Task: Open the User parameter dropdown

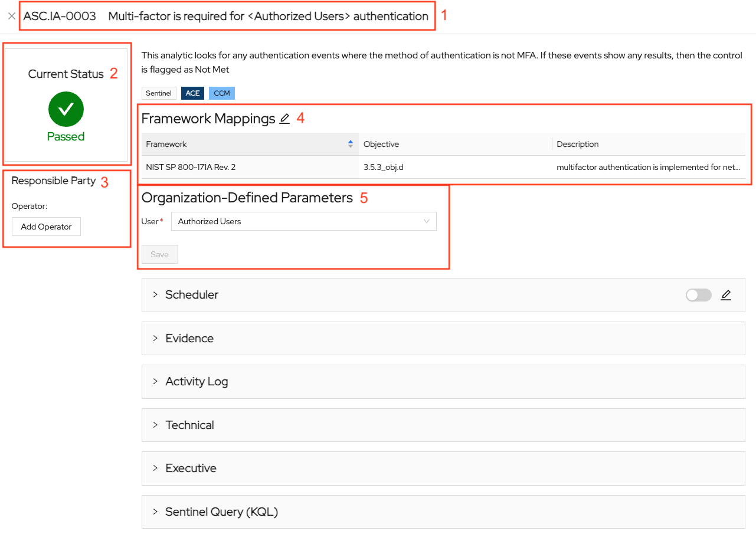Action: (304, 221)
